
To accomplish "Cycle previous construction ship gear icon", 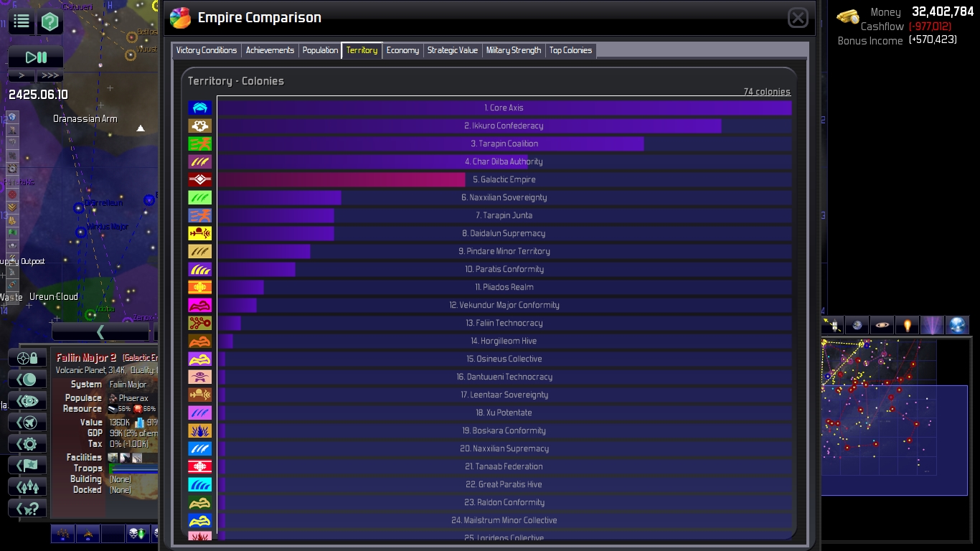I will pyautogui.click(x=28, y=443).
